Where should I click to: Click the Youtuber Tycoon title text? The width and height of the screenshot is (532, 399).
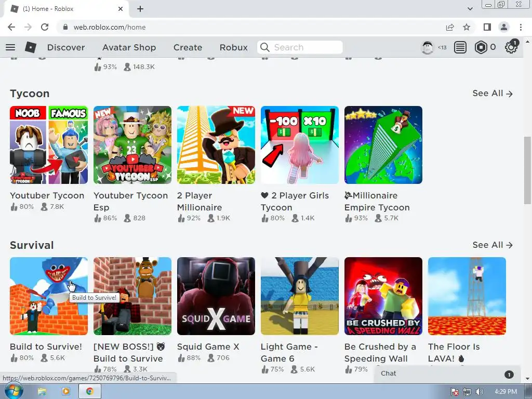47,195
